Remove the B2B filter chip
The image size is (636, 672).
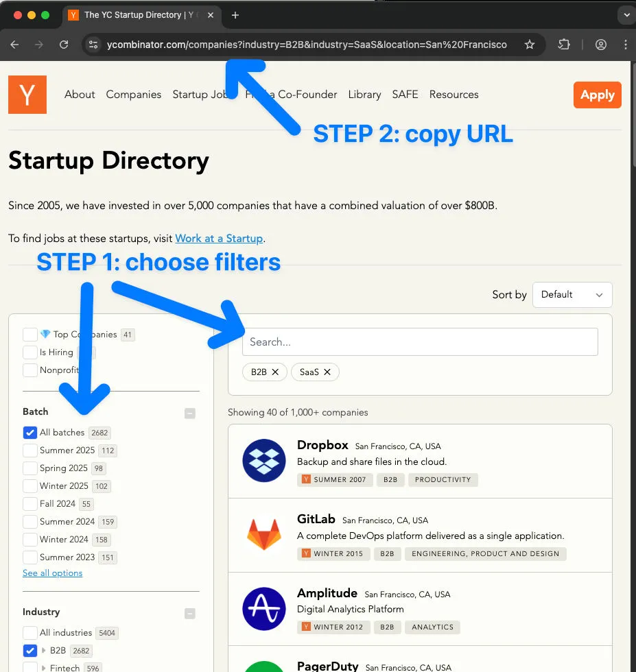(x=275, y=372)
